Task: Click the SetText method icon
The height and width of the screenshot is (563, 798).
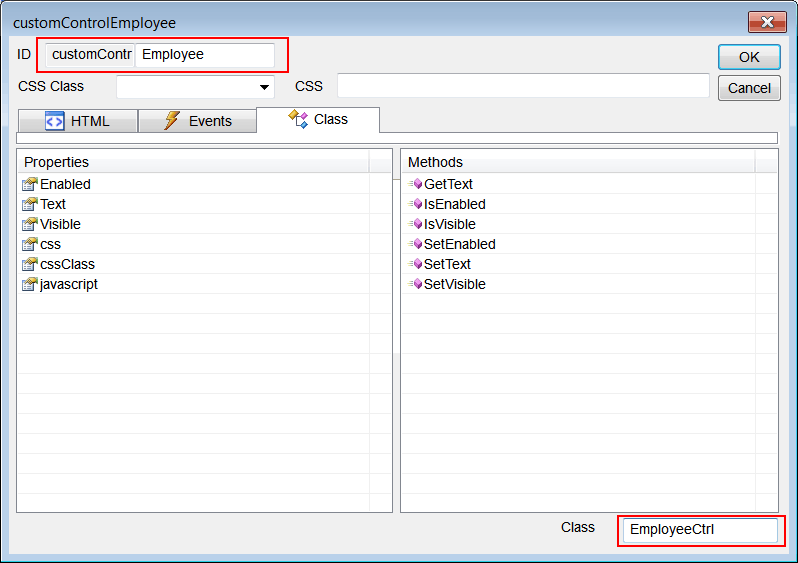Action: [x=415, y=264]
